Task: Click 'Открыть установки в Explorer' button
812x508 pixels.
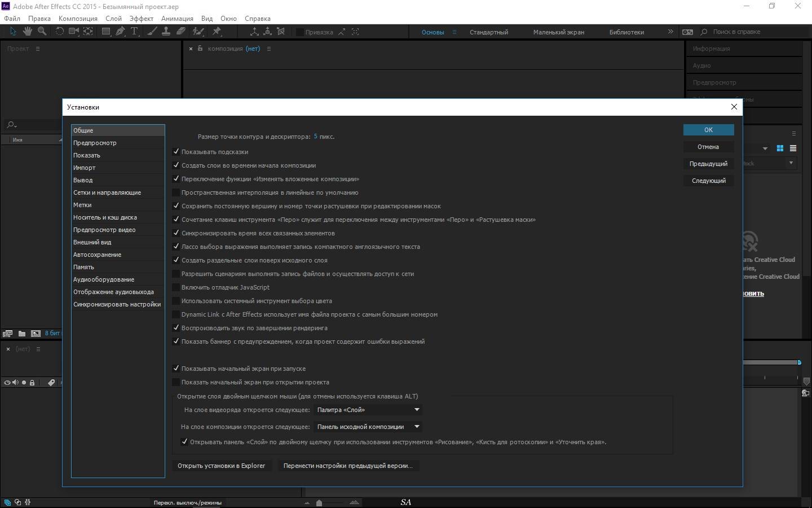Action: tap(221, 466)
